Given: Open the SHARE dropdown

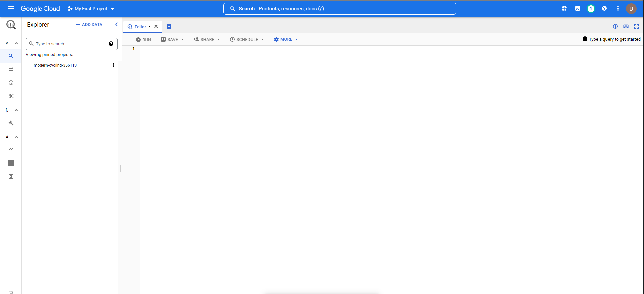Looking at the screenshot, I should [x=207, y=39].
